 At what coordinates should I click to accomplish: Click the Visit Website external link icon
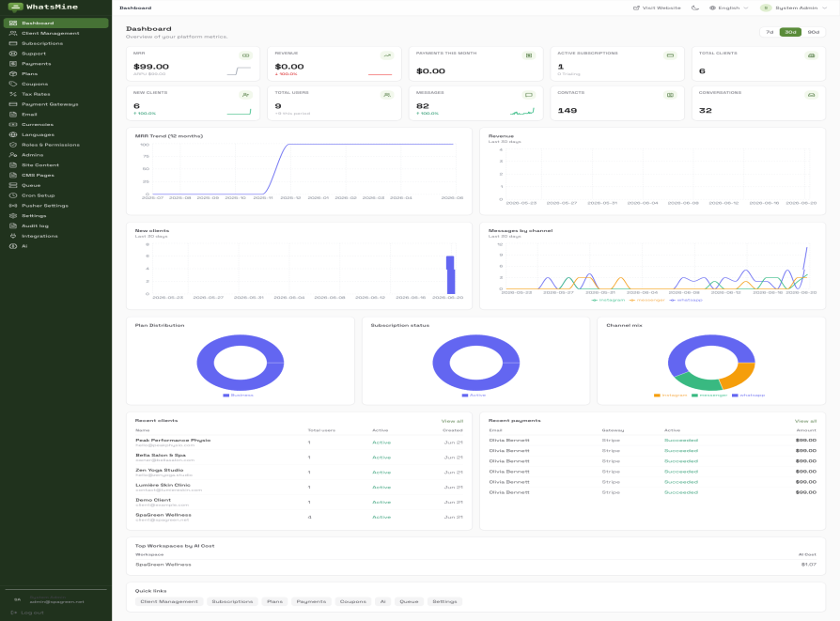coord(636,8)
